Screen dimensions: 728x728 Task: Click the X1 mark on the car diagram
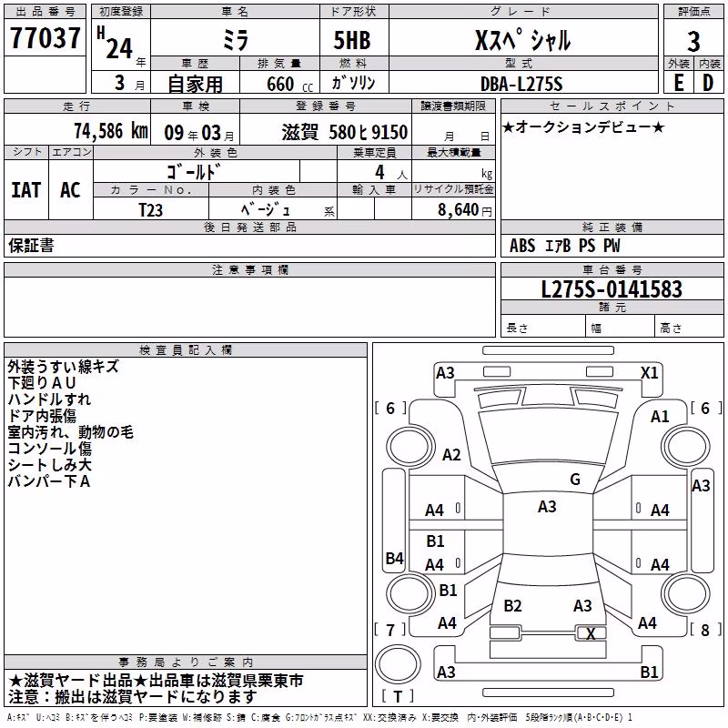[649, 373]
